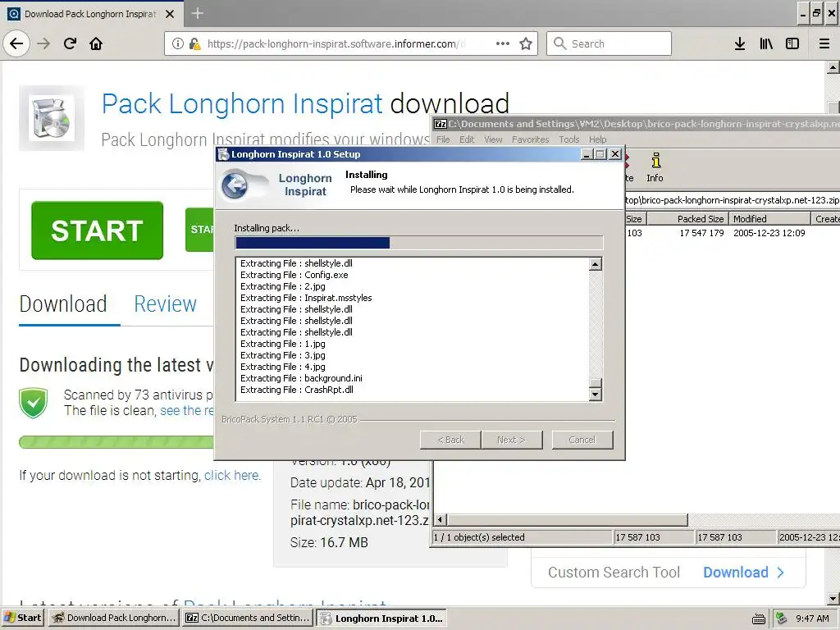Click the browser Back arrow button
The height and width of the screenshot is (630, 840).
(16, 43)
